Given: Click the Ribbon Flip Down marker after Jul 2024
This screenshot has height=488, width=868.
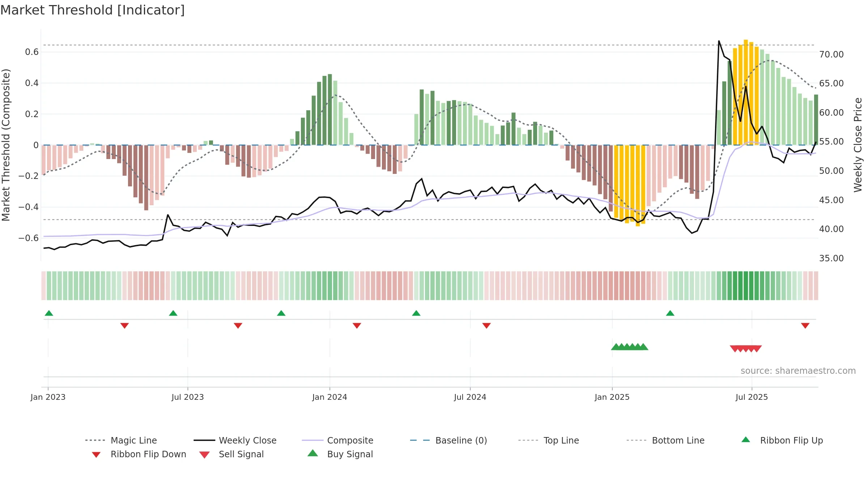Looking at the screenshot, I should click(486, 326).
